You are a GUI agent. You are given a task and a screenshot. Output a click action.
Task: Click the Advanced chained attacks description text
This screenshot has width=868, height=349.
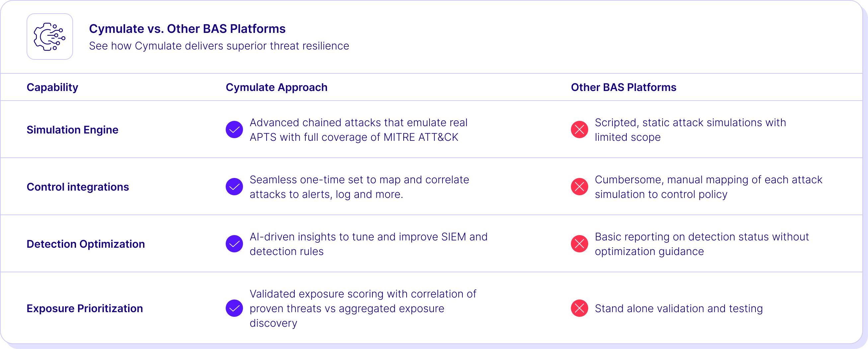point(358,130)
